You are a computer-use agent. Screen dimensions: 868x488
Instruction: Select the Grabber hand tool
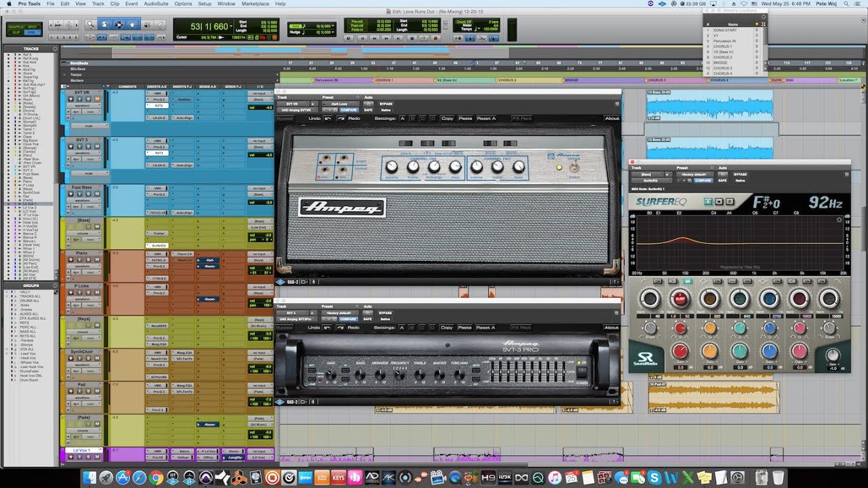(x=132, y=24)
